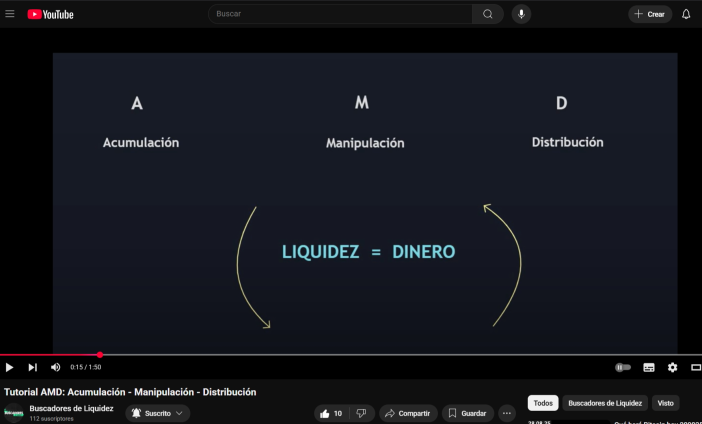This screenshot has width=702, height=424.
Task: Open Buscadores de Liquidez channel avatar
Action: [x=13, y=412]
